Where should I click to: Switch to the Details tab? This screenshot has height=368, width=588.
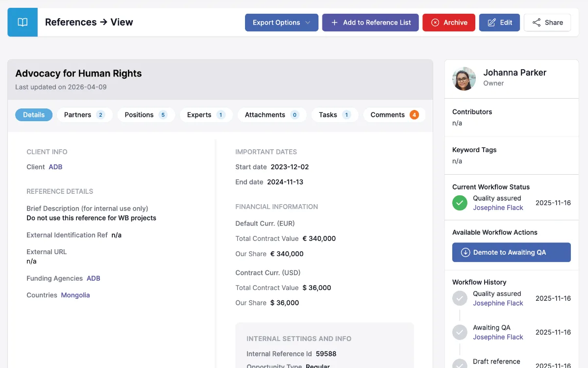[34, 115]
